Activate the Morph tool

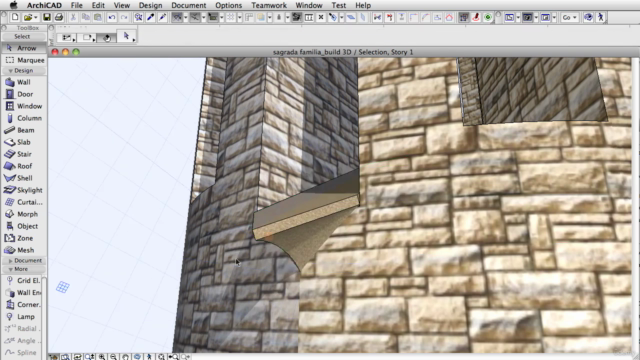point(23,214)
